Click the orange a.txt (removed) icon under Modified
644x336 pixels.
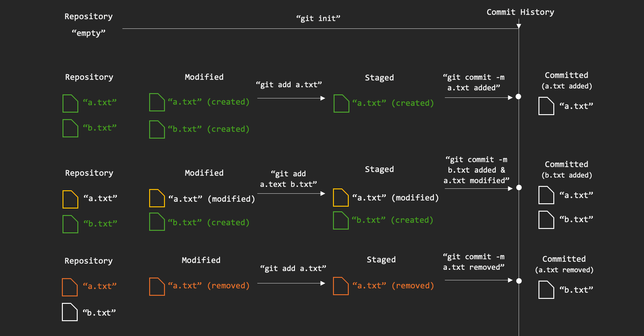tap(157, 286)
